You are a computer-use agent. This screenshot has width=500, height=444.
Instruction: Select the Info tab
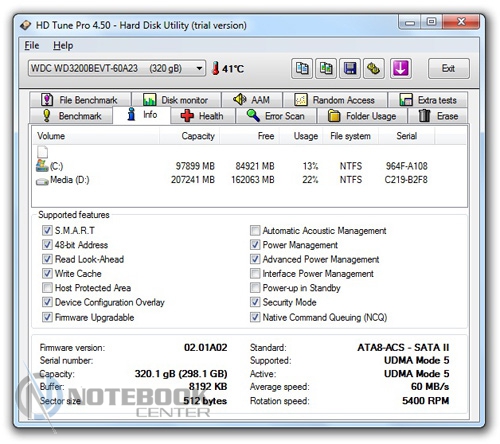(142, 115)
